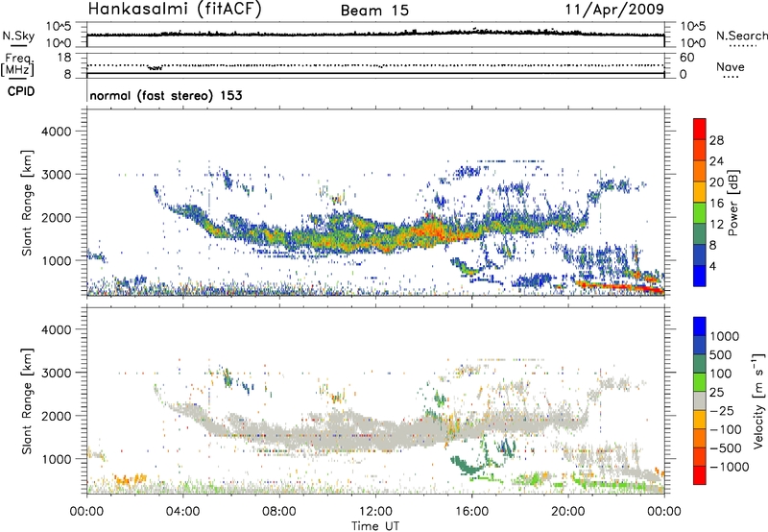Click the '20:00' time tick label

568,512
